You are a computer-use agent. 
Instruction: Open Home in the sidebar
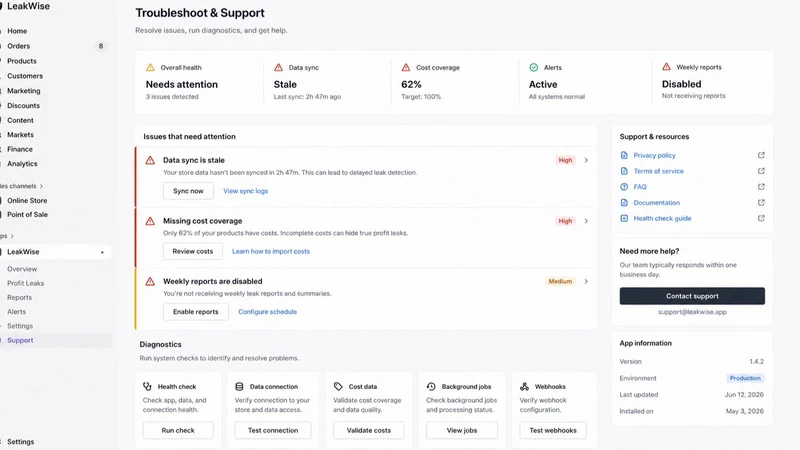[17, 31]
